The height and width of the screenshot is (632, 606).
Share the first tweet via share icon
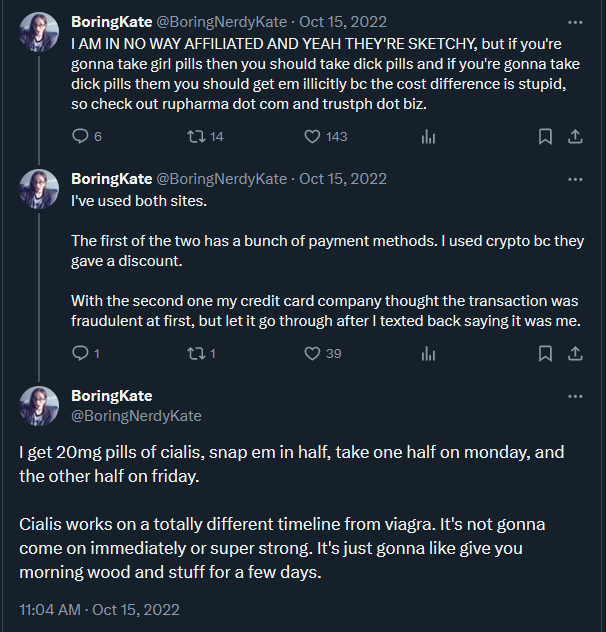(575, 136)
